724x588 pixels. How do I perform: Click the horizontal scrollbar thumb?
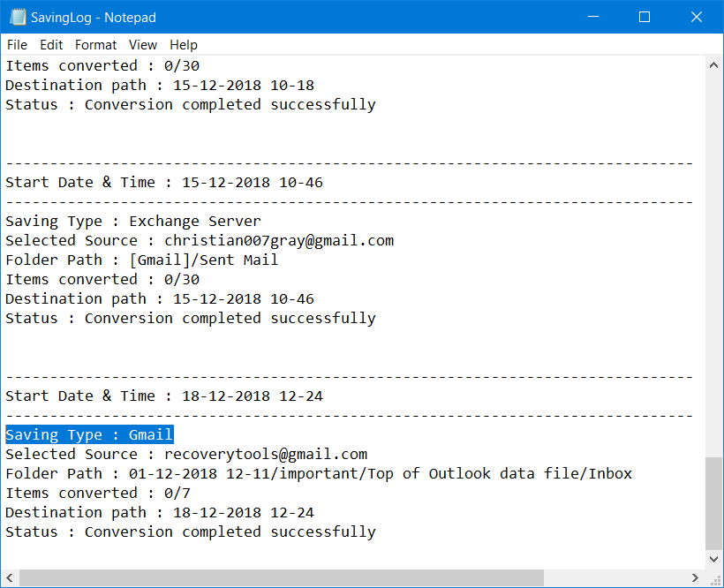(x=281, y=577)
